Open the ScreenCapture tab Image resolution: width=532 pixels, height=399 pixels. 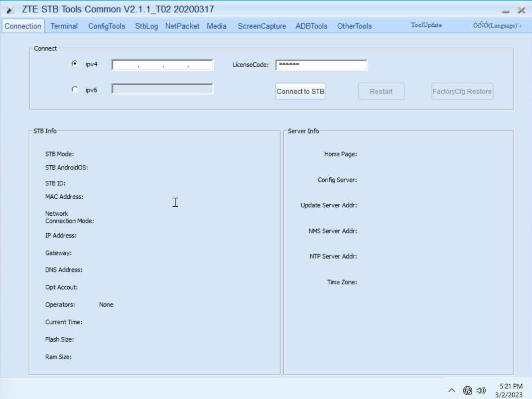click(262, 26)
